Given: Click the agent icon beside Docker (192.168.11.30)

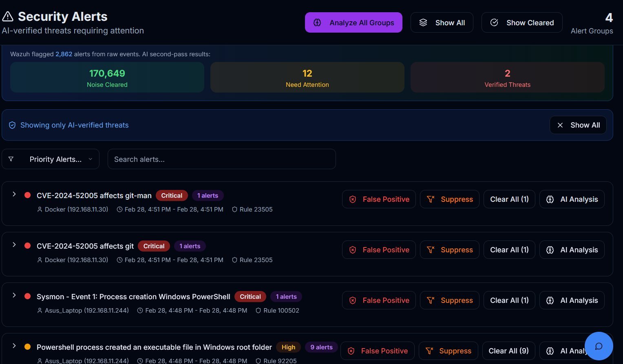Looking at the screenshot, I should (40, 209).
